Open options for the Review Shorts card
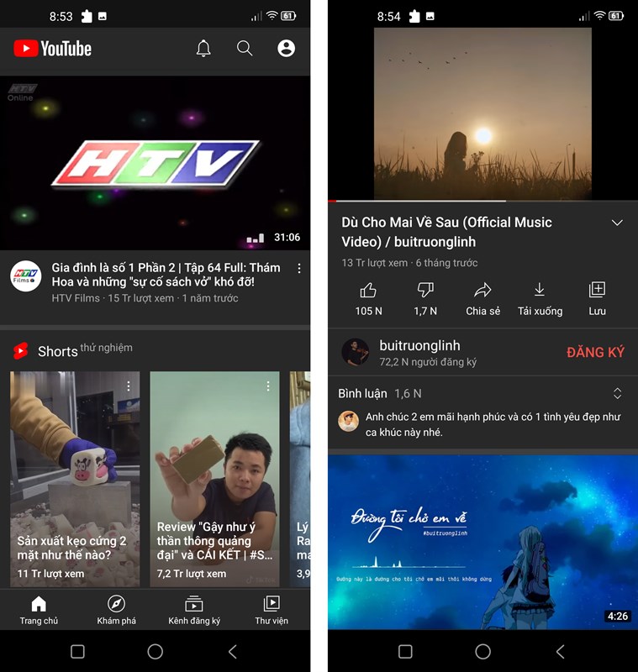Screen dimensions: 638x672 tap(268, 386)
